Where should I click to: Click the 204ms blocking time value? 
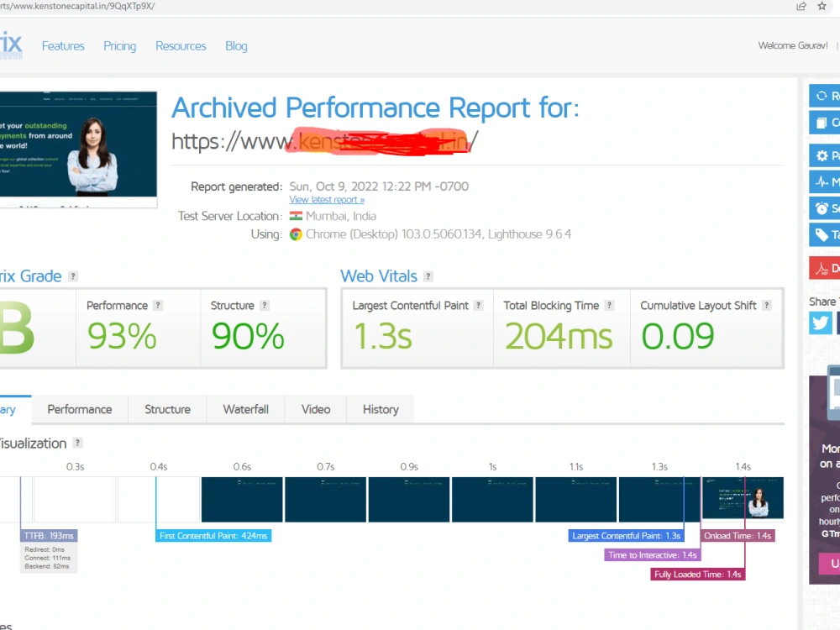(559, 337)
